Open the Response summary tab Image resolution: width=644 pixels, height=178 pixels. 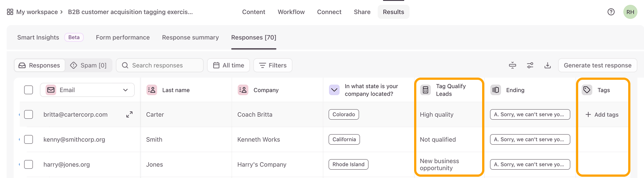click(x=190, y=37)
